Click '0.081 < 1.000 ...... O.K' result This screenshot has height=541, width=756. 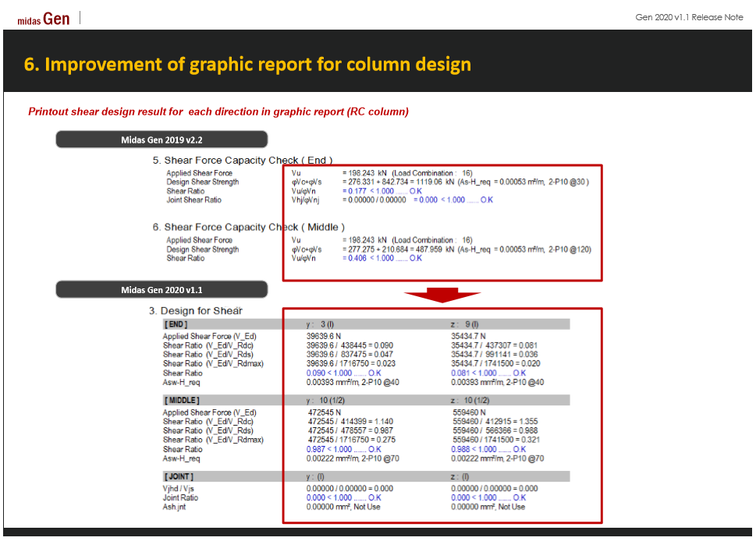(x=488, y=373)
